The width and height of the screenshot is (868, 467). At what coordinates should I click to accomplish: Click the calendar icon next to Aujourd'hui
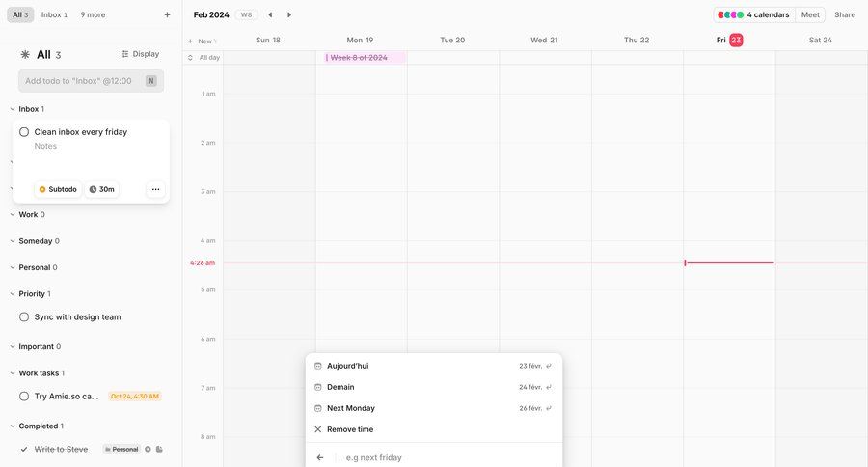tap(317, 366)
